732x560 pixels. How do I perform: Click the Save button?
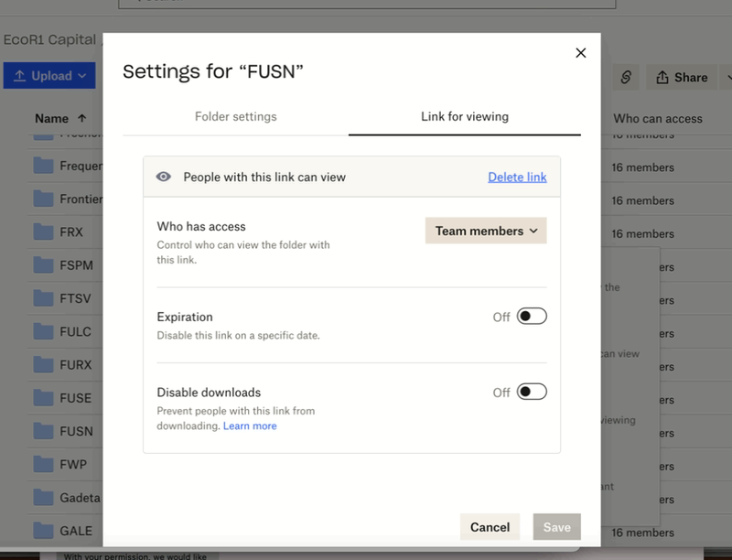[x=556, y=527]
